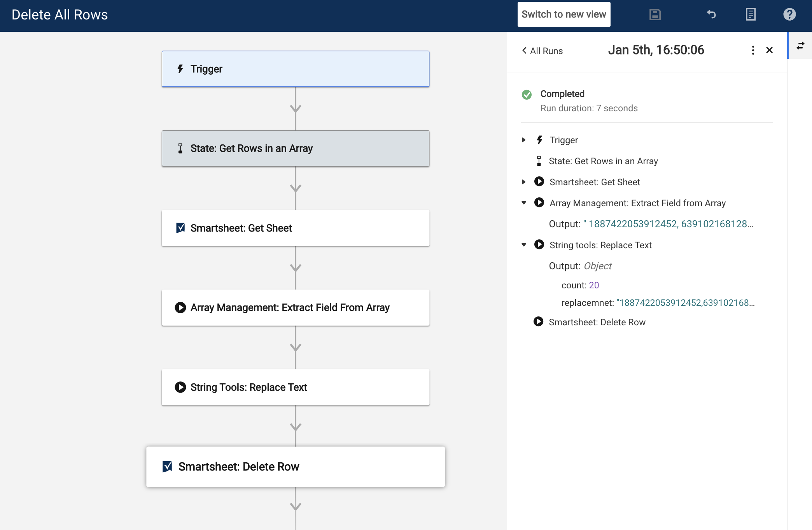This screenshot has height=530, width=812.
Task: Click play icon beside String tools log entry
Action: [x=539, y=244]
